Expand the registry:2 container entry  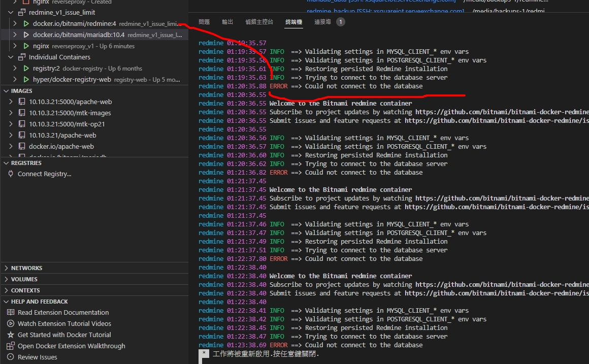click(x=16, y=68)
